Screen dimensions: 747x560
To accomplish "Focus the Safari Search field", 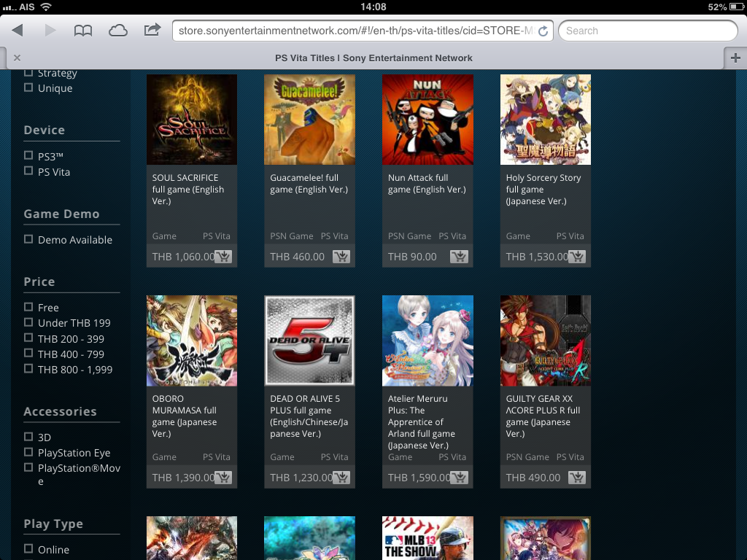I will click(x=648, y=31).
